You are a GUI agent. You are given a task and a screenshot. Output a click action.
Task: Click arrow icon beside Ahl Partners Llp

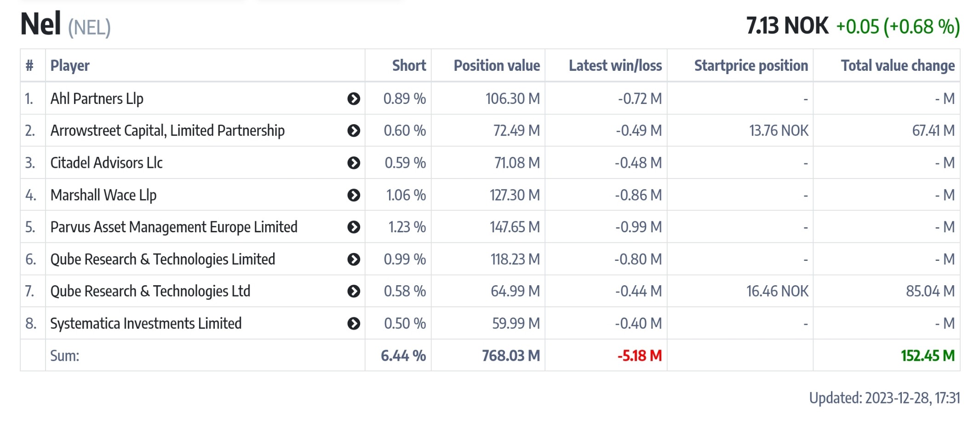(353, 98)
